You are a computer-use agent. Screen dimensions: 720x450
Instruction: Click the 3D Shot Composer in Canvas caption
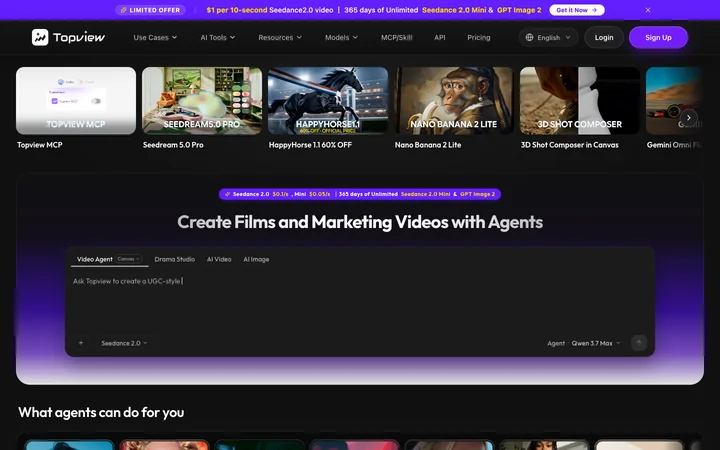click(x=569, y=145)
